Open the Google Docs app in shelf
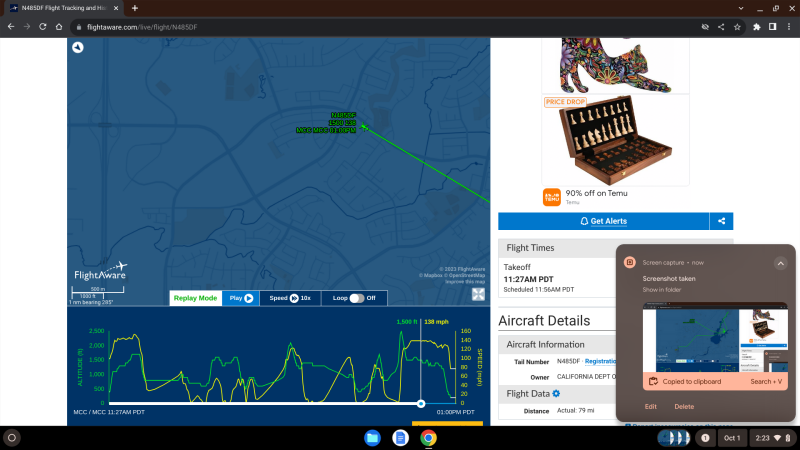Screen dimensions: 800x450 401,438
